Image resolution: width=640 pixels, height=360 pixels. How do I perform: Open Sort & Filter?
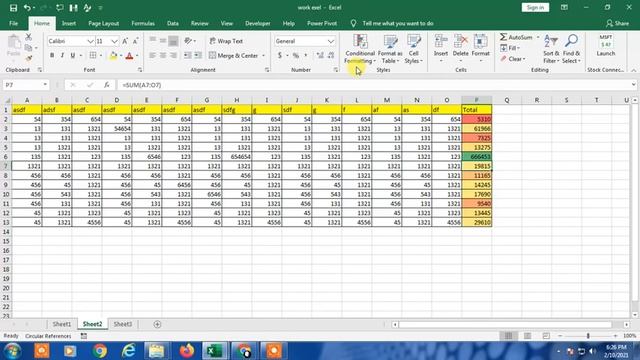(x=551, y=49)
